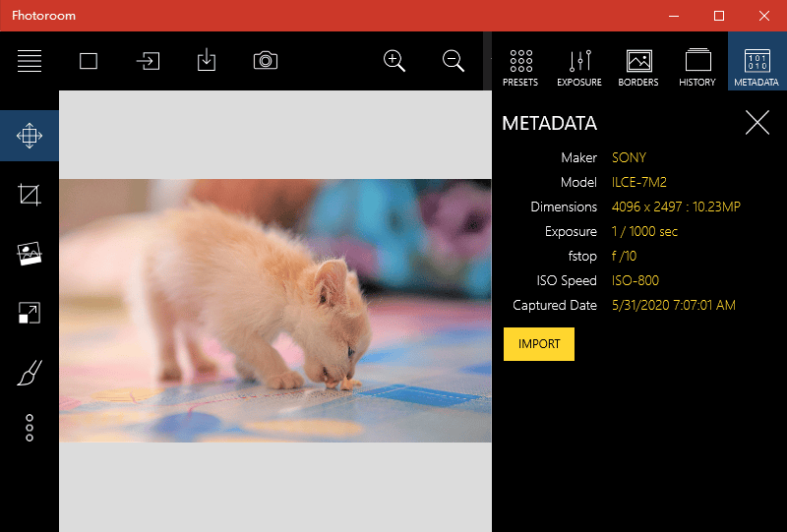Select the crop tool
The width and height of the screenshot is (787, 532).
[x=30, y=195]
